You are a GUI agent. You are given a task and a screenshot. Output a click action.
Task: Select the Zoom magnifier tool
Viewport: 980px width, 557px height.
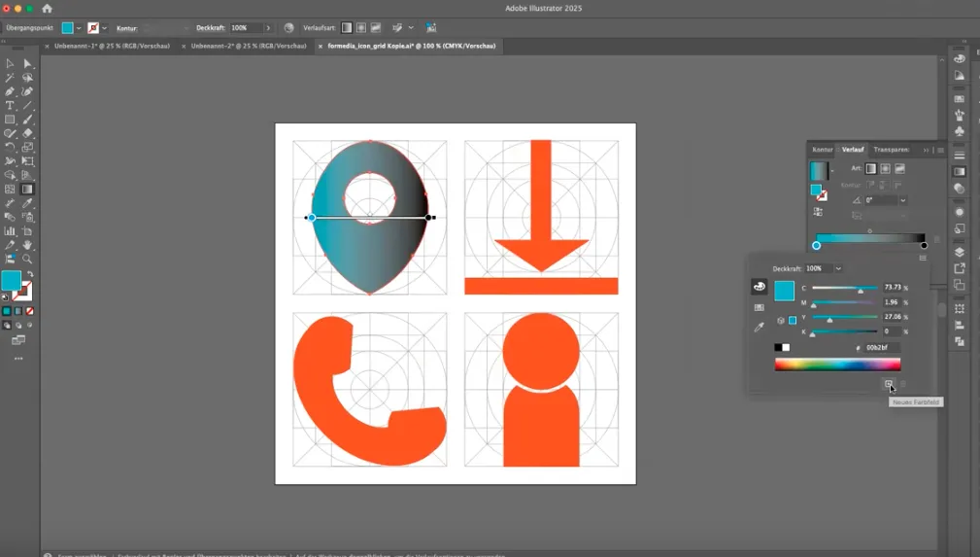tap(27, 259)
